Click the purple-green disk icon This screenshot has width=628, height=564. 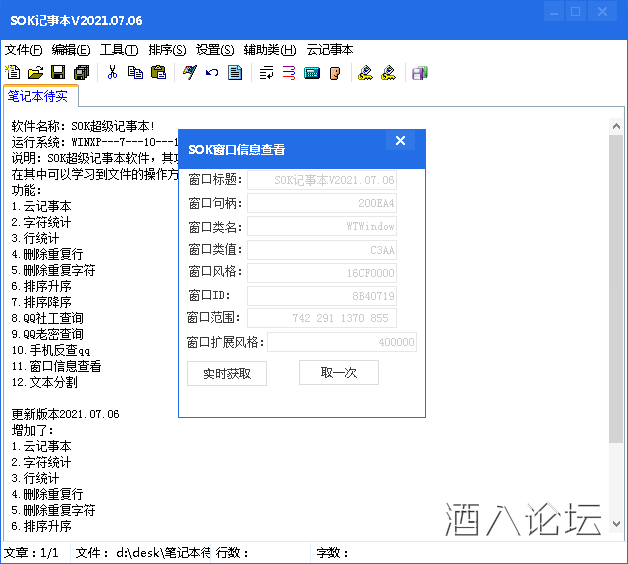click(420, 73)
